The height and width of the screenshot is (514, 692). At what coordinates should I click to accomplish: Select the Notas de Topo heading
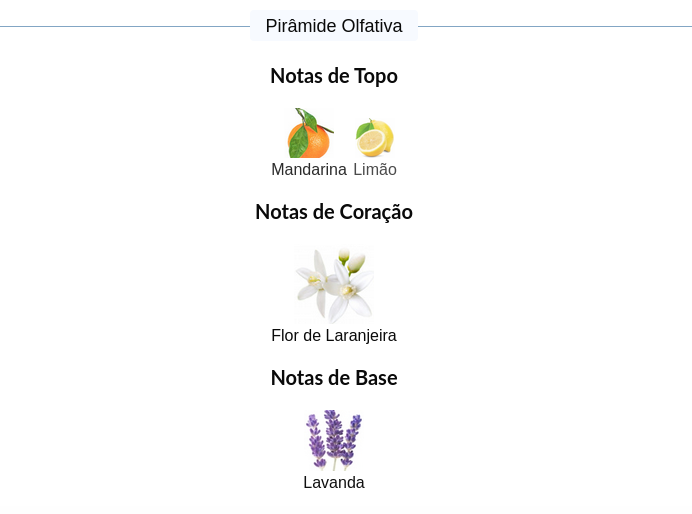(334, 76)
